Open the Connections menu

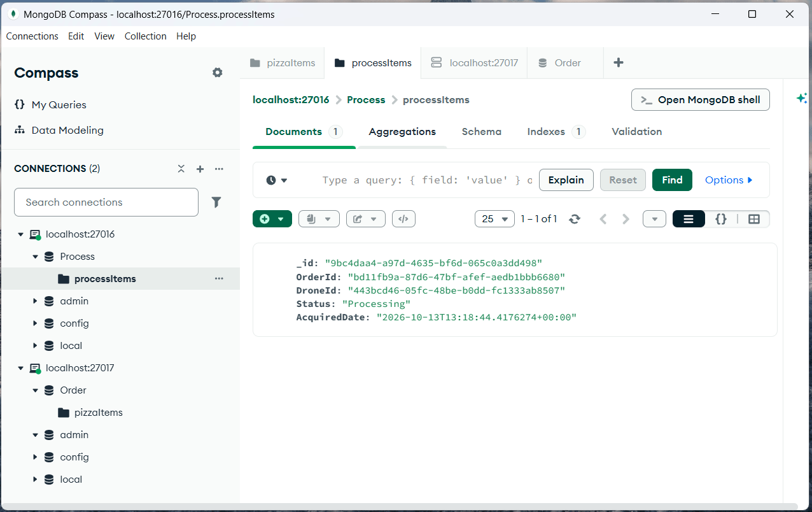coord(32,36)
